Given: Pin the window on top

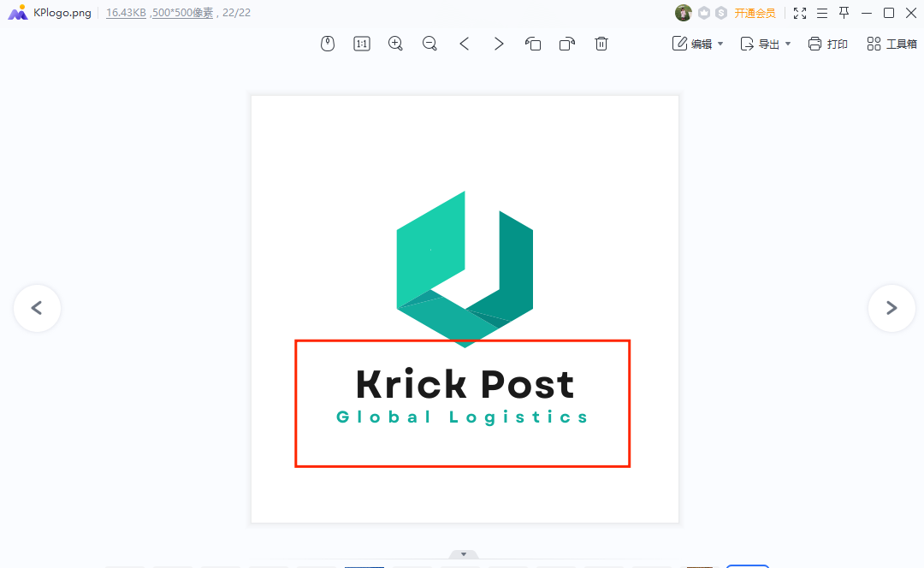Looking at the screenshot, I should click(844, 13).
